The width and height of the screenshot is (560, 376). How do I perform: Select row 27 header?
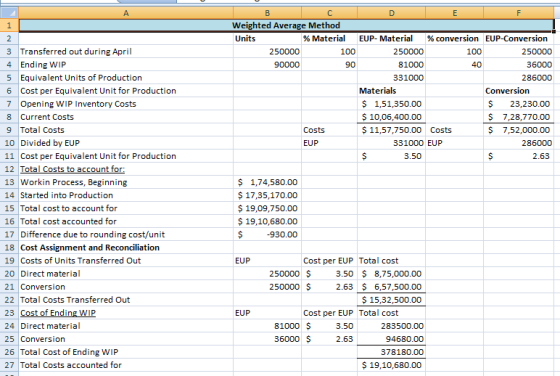point(9,365)
